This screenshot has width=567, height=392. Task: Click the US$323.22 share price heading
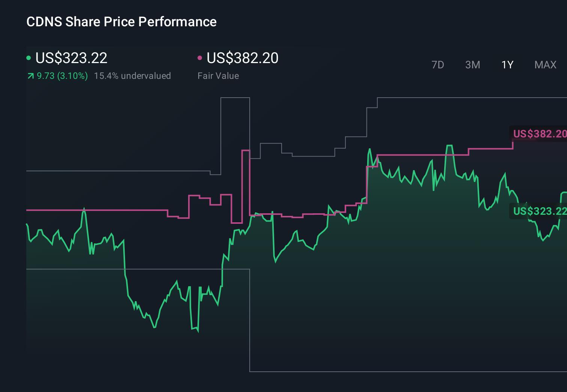tap(71, 58)
